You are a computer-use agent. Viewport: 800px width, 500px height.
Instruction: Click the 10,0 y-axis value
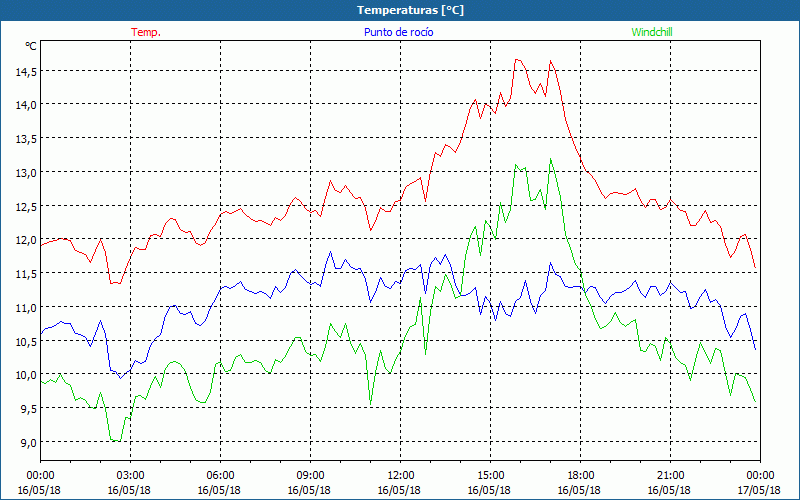coord(26,375)
